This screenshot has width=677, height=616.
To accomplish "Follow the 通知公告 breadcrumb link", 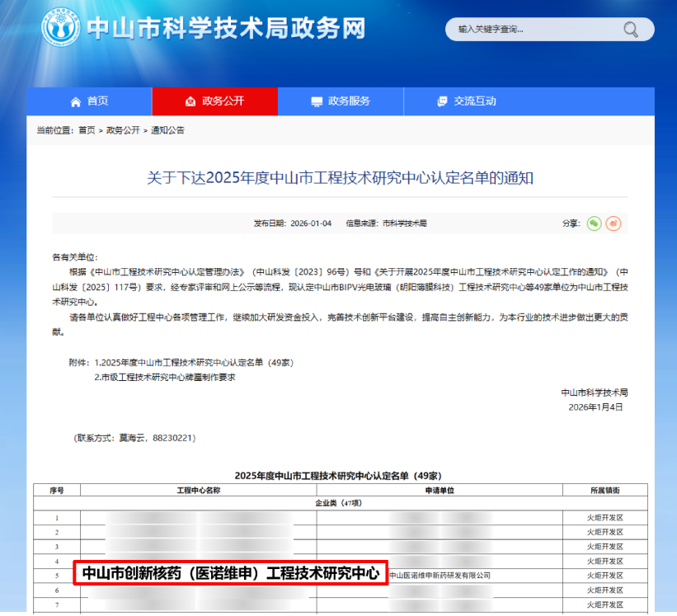I will click(167, 130).
